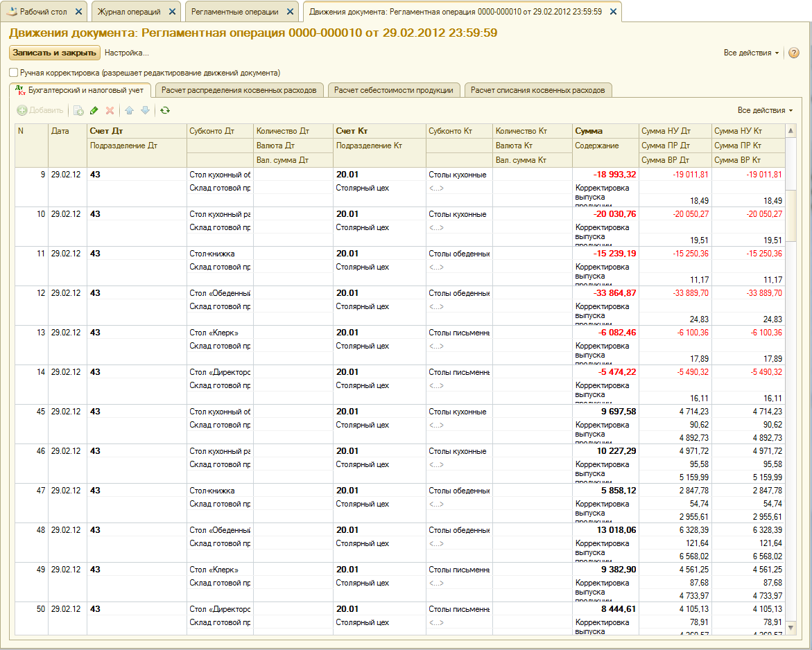
Task: Click the green refresh icon
Action: tap(164, 110)
